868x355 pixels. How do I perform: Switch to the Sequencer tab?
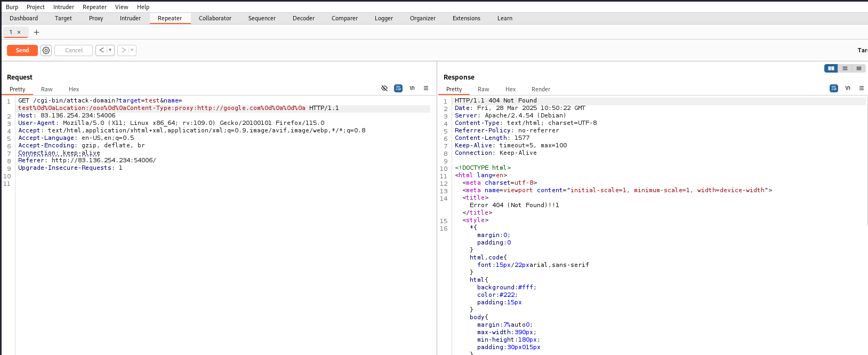pos(262,18)
